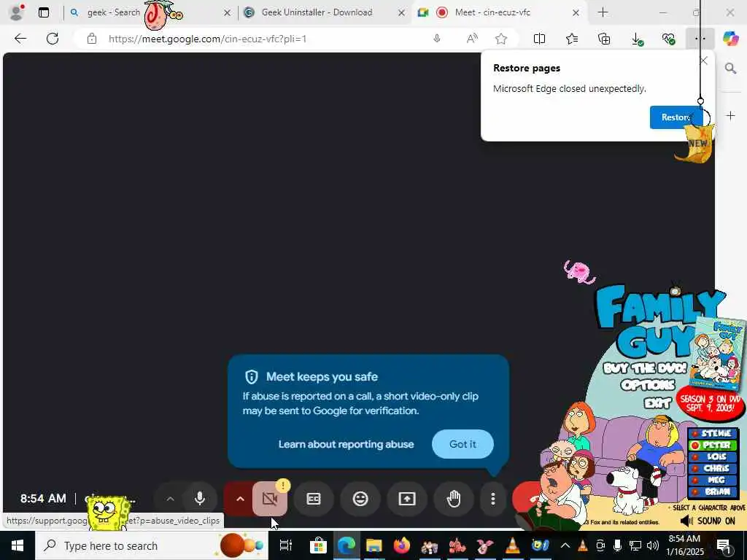Launch Firefox from the taskbar
This screenshot has height=560, width=747.
point(402,545)
